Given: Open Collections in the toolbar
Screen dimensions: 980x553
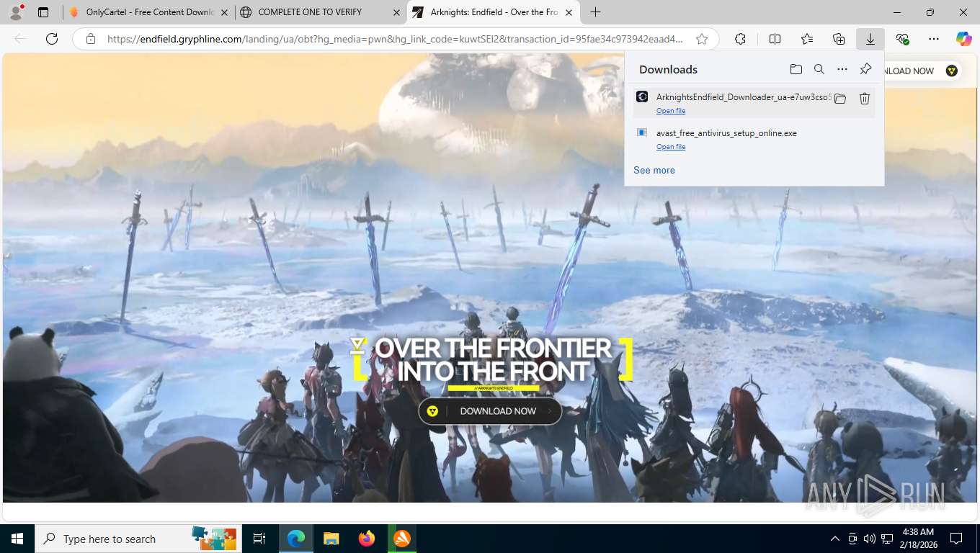Looking at the screenshot, I should click(839, 39).
